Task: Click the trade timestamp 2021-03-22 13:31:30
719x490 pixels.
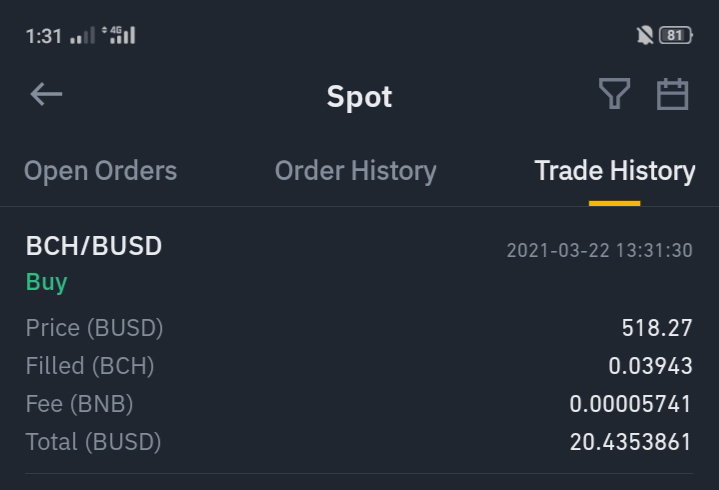Action: pos(599,250)
